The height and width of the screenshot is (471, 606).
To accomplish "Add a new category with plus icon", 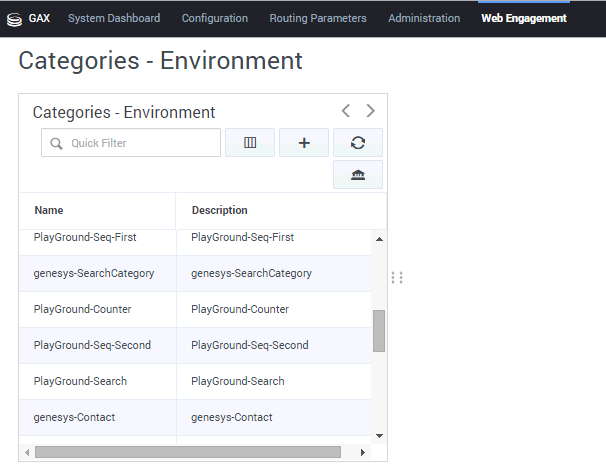I will [304, 143].
